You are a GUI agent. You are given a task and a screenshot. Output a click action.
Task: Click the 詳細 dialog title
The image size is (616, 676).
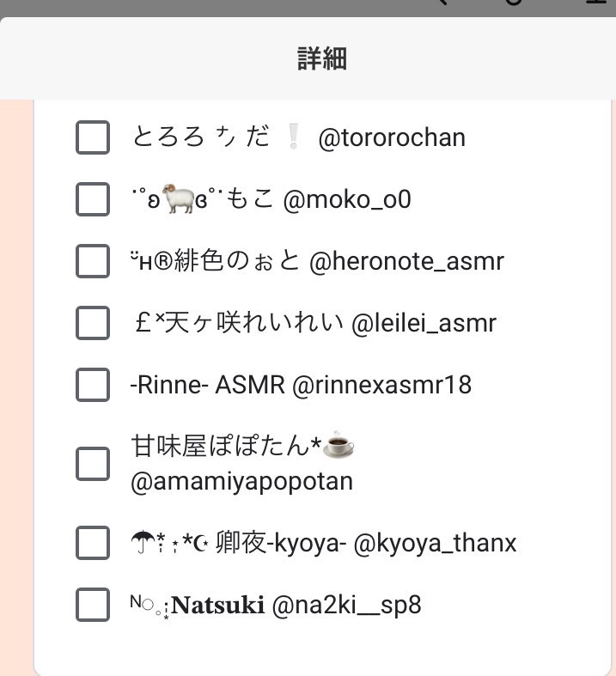(x=321, y=58)
